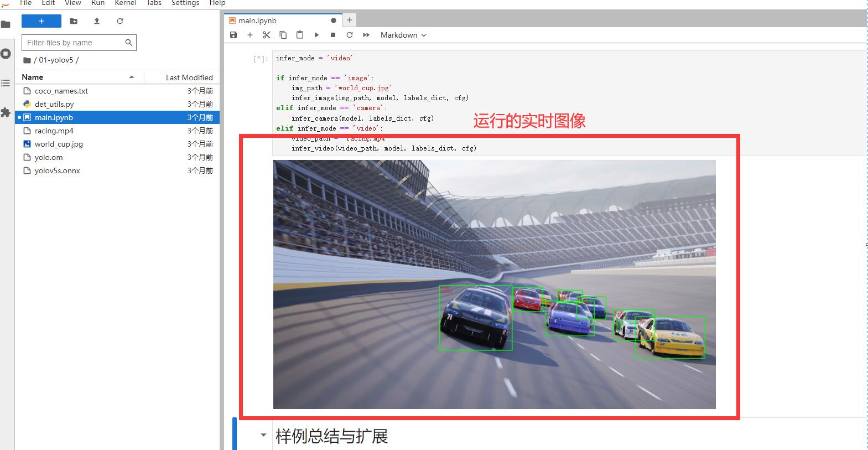
Task: Click the JupyterLab logo in menu bar
Action: (x=6, y=3)
